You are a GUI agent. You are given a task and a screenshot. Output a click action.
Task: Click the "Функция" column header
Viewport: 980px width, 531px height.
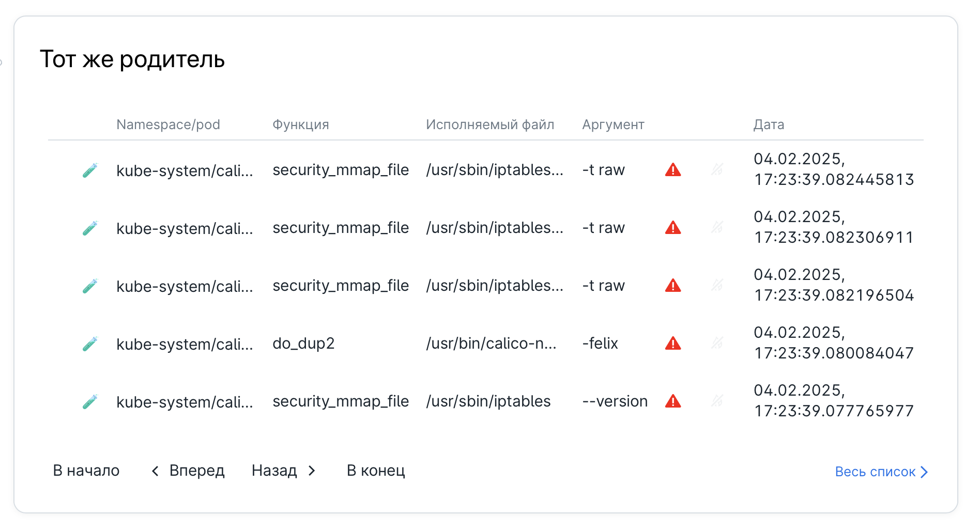pos(300,124)
